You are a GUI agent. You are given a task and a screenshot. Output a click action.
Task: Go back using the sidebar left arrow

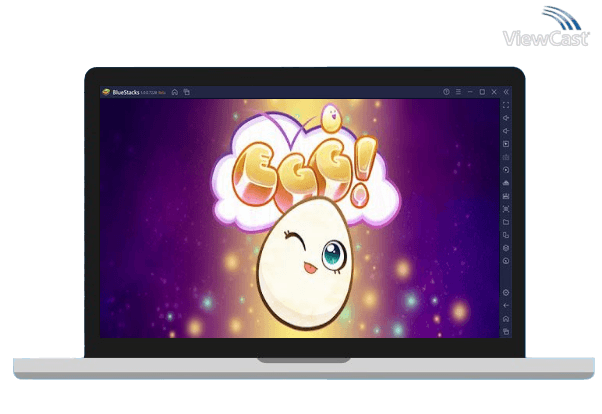coord(506,306)
